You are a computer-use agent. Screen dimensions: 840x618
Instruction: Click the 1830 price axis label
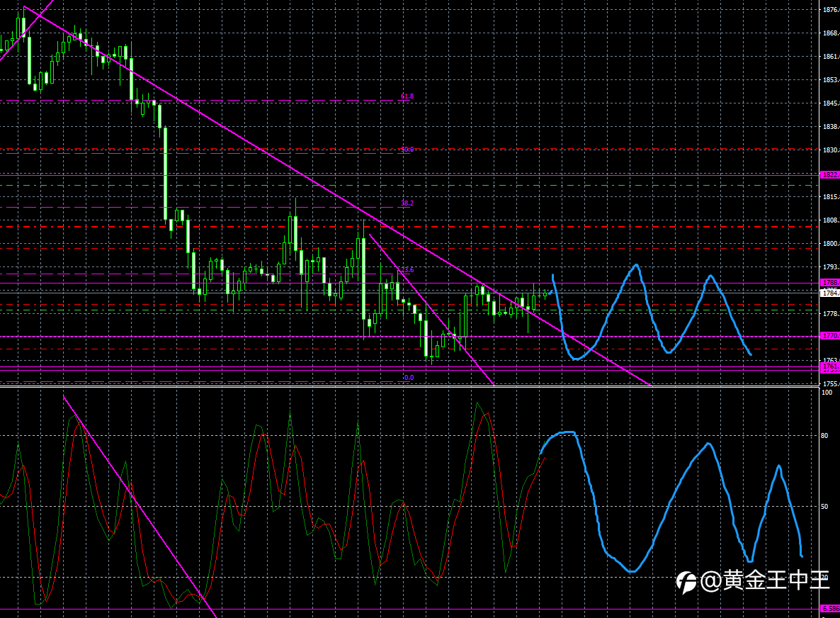point(831,150)
